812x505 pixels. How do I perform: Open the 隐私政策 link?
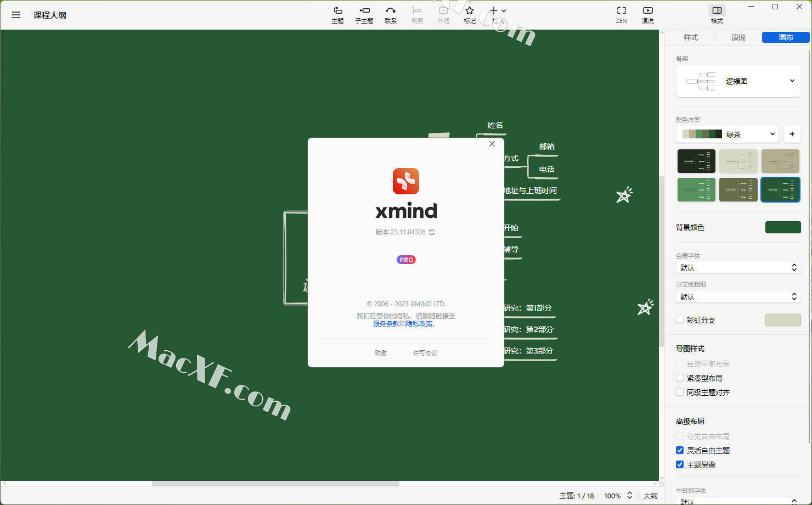[419, 324]
